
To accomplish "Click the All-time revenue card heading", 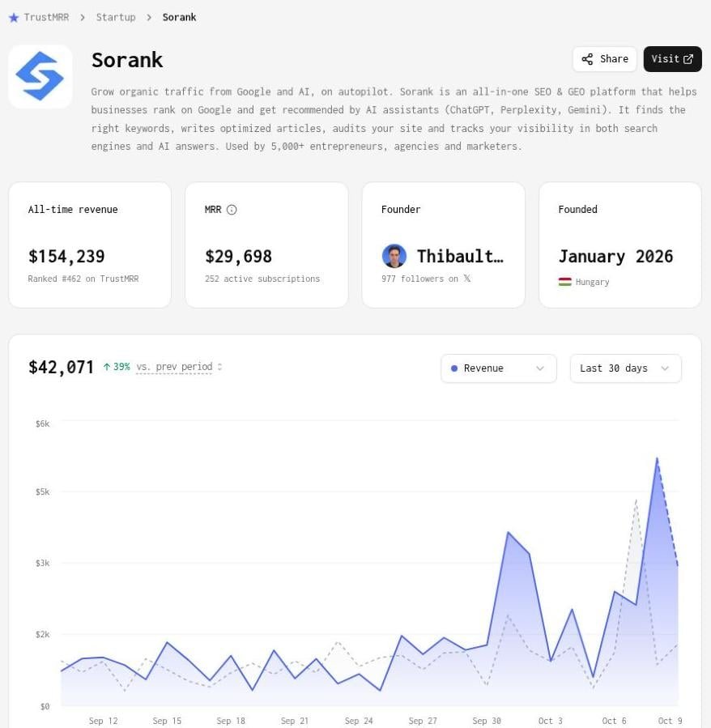I will 73,210.
